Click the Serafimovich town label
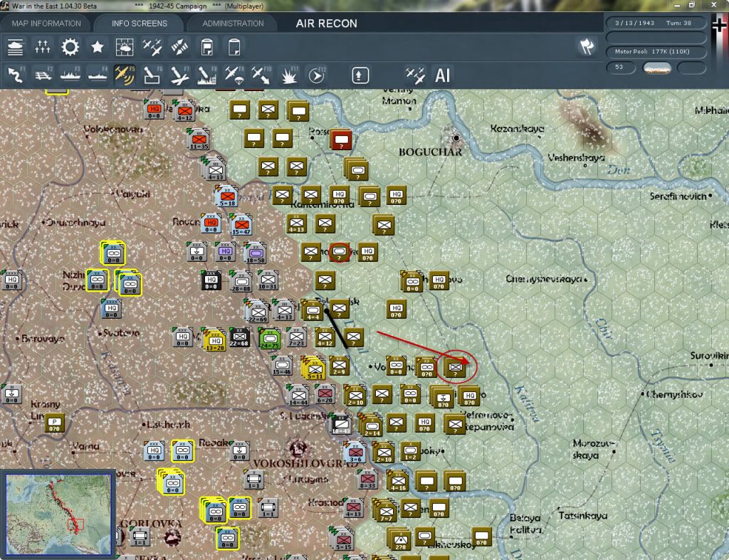729x560 pixels. pyautogui.click(x=678, y=196)
